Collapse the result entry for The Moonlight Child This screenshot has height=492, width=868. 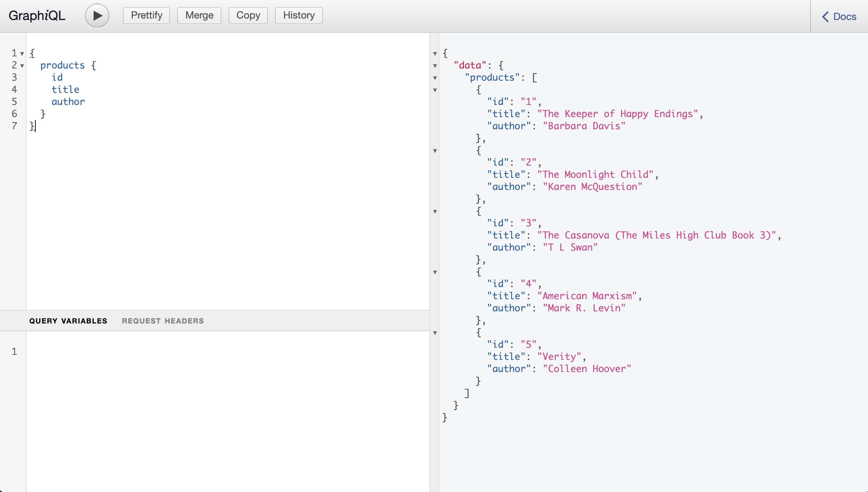click(x=435, y=151)
